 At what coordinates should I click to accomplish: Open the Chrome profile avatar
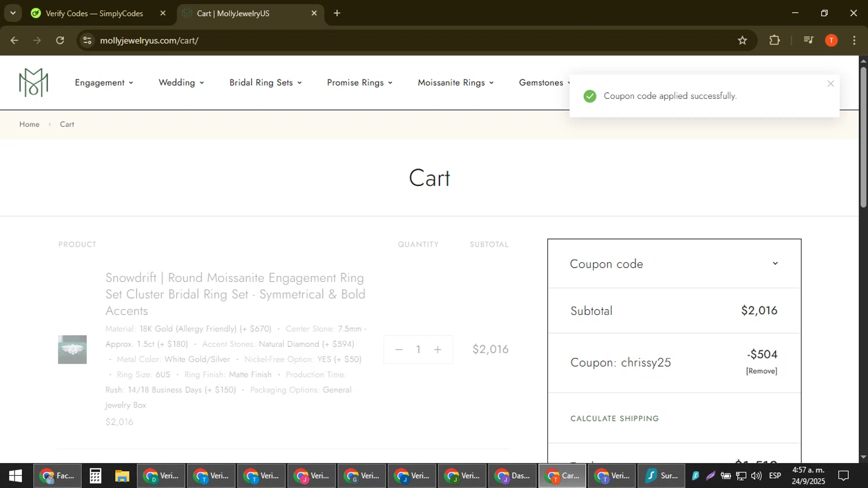pyautogui.click(x=832, y=41)
